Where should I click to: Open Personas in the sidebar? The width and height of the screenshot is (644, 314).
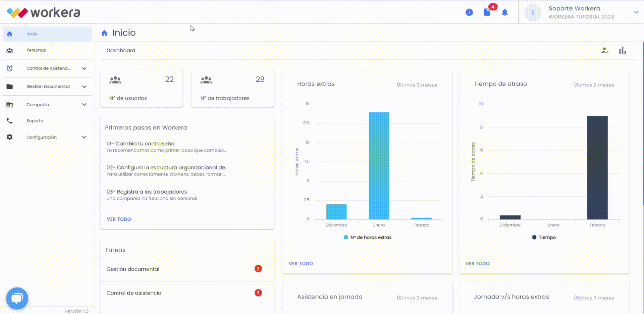[47, 50]
